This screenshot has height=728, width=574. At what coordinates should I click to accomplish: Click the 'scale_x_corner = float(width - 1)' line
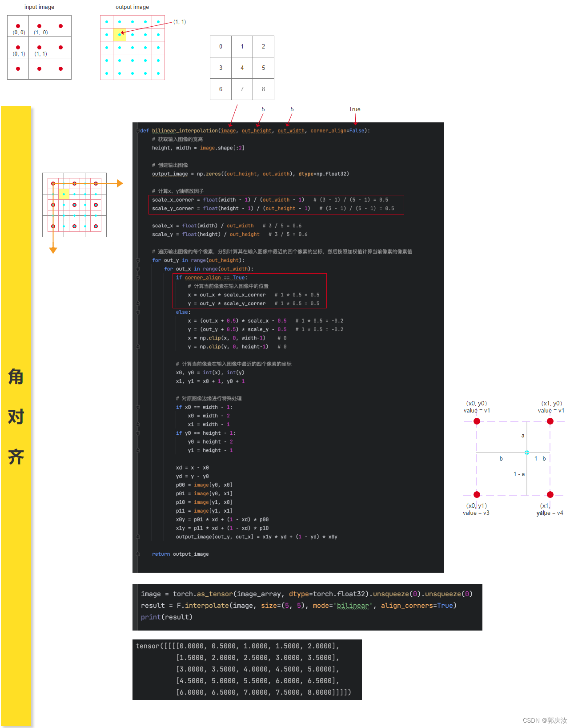270,200
